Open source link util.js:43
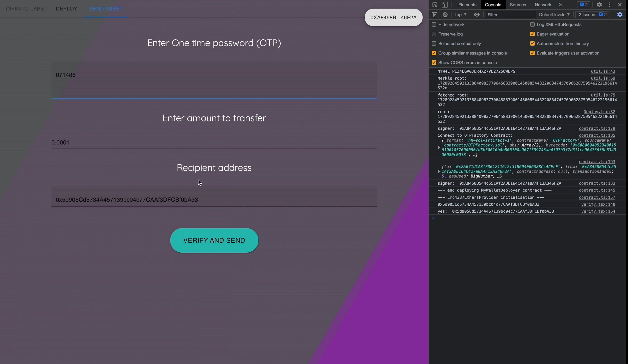Viewport: 628px width, 364px height. pos(603,71)
